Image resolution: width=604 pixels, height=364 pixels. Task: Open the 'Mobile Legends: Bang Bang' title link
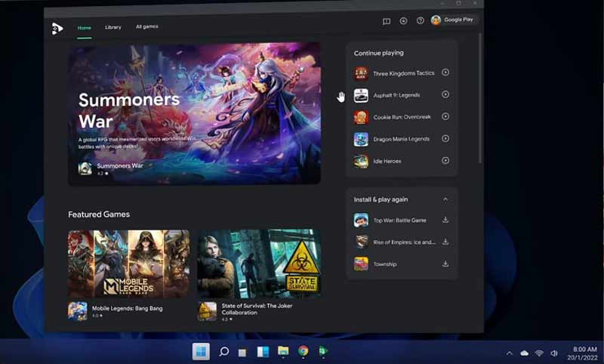(x=127, y=308)
